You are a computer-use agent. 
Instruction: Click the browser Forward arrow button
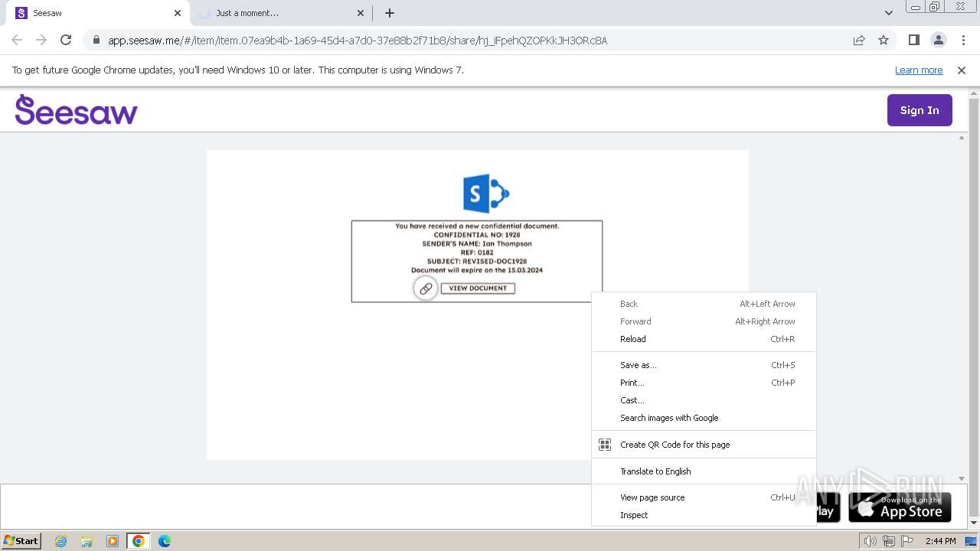pos(41,40)
